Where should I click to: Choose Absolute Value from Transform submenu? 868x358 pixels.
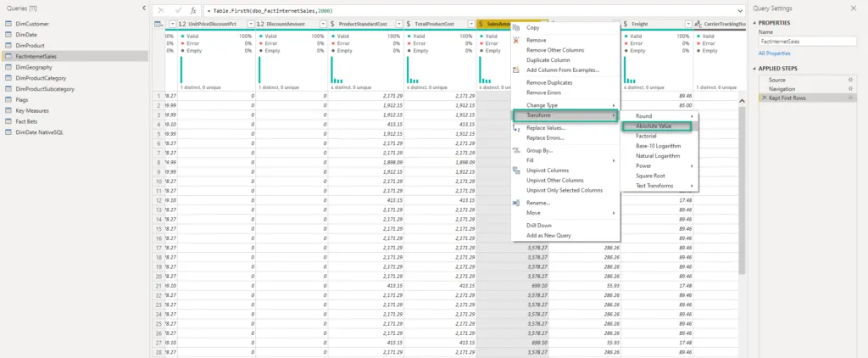tap(654, 126)
